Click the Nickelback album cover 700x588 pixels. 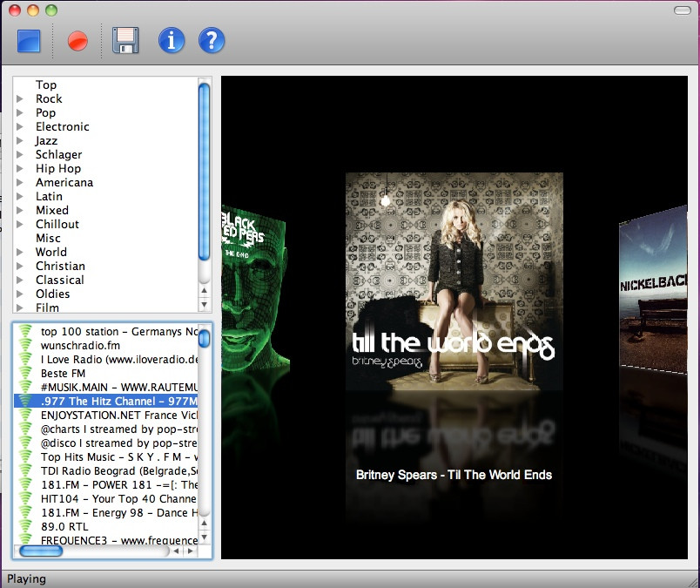click(653, 289)
